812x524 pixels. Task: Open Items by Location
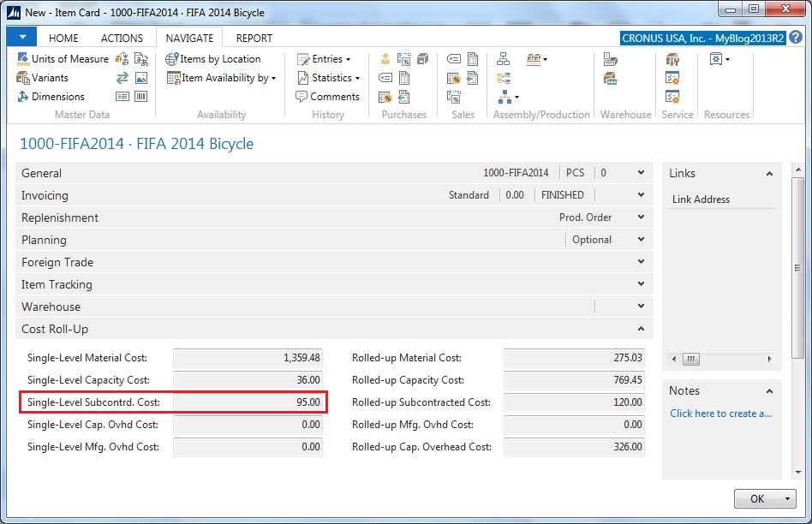point(212,59)
